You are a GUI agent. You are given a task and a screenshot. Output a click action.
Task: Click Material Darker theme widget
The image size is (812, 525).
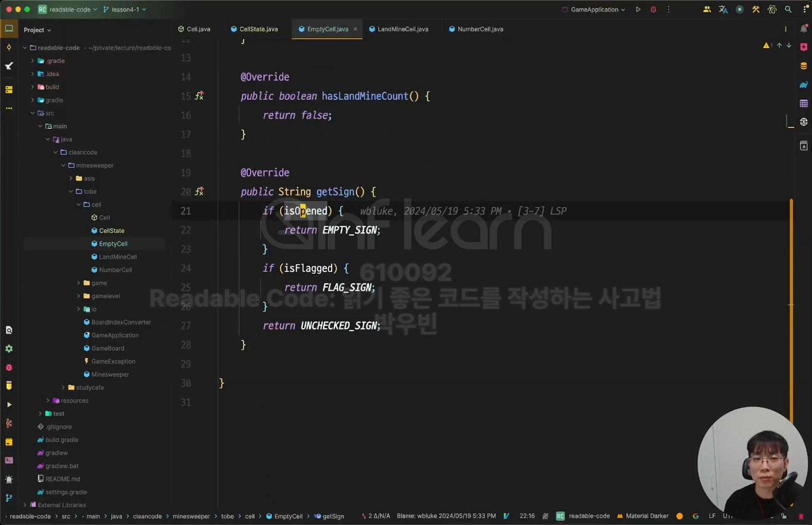tap(642, 516)
